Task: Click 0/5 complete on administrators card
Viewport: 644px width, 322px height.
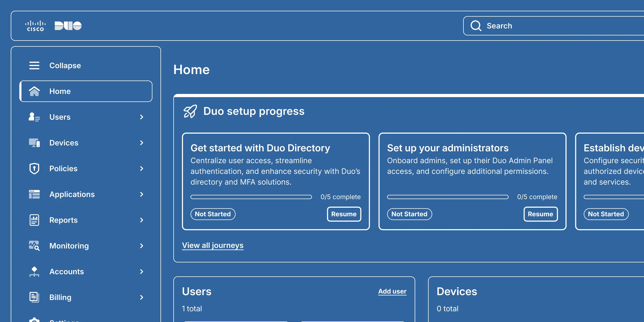Action: point(537,197)
